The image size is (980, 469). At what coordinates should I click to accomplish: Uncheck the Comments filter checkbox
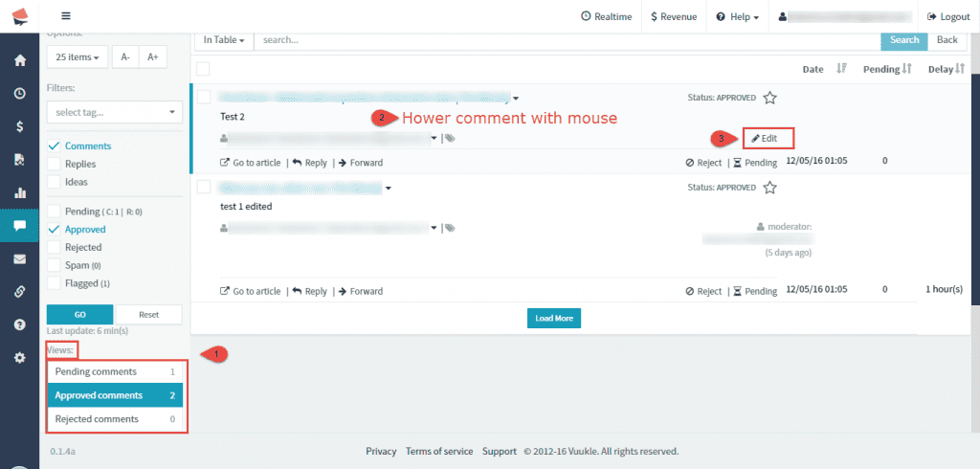tap(55, 146)
